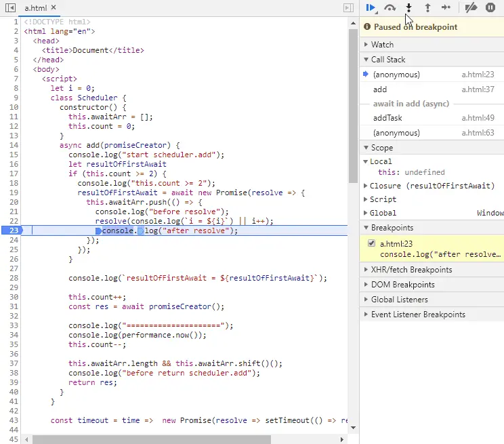Click the horizontal scrollbar thumb in the editor
This screenshot has width=504, height=444.
pyautogui.click(x=152, y=439)
